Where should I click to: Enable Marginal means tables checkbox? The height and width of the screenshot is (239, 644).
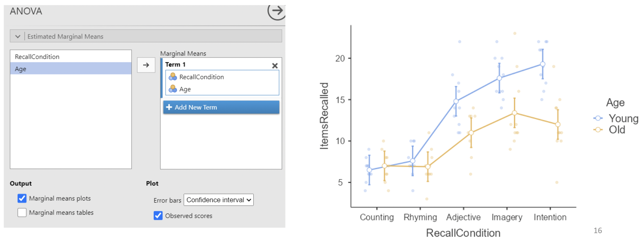pyautogui.click(x=22, y=212)
